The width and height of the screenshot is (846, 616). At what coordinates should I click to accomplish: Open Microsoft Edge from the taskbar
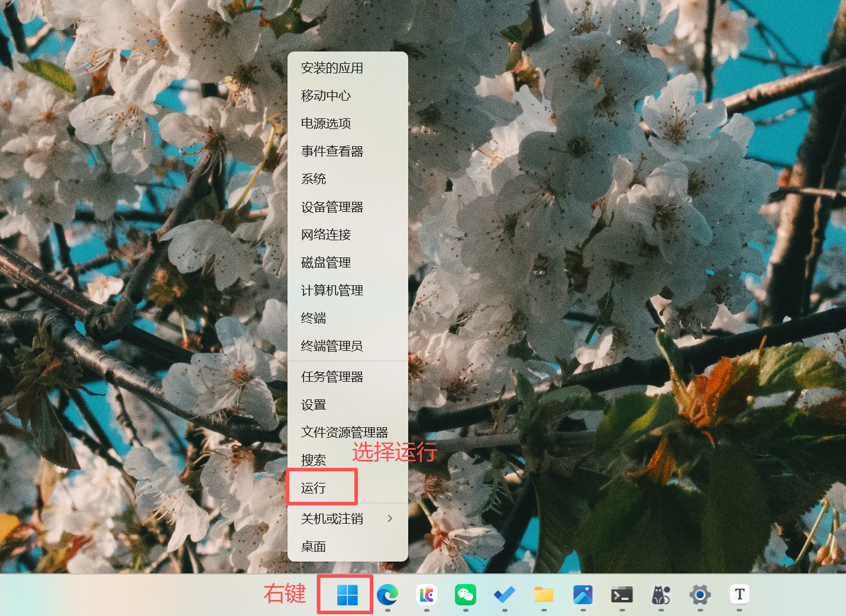pyautogui.click(x=388, y=594)
